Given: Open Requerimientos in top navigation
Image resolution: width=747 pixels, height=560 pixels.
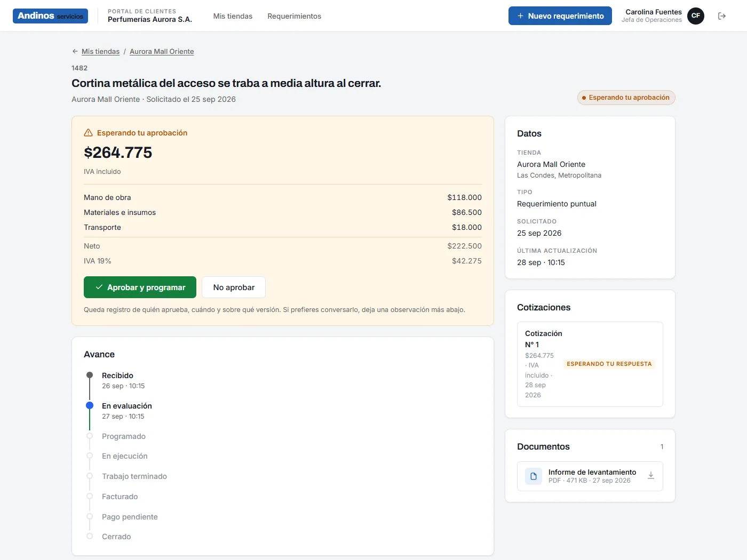Looking at the screenshot, I should [295, 16].
